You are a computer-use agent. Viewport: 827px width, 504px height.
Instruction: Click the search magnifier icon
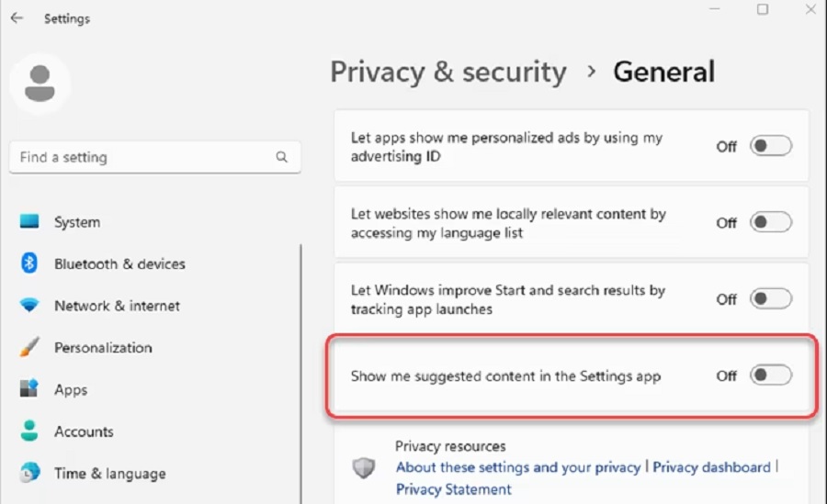[282, 157]
